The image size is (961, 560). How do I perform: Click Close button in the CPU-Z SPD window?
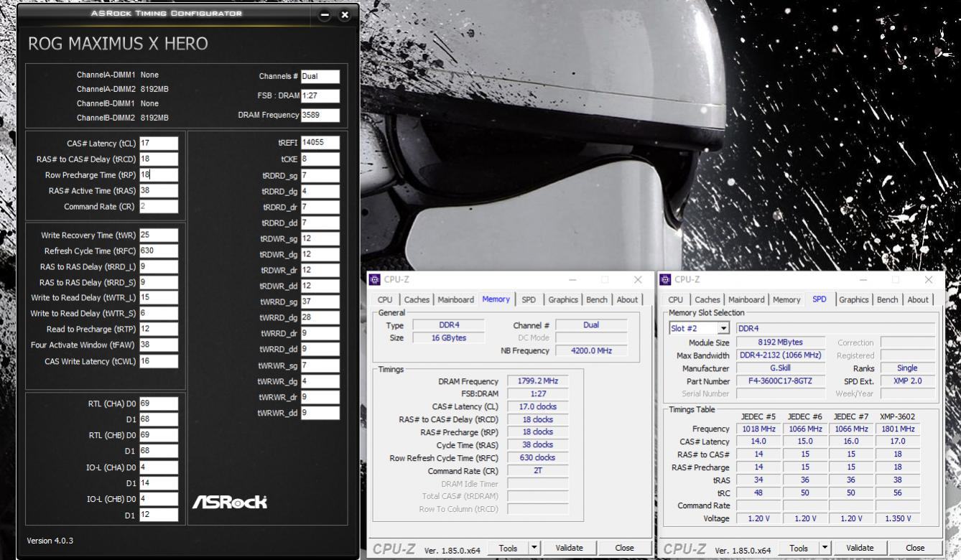click(915, 548)
